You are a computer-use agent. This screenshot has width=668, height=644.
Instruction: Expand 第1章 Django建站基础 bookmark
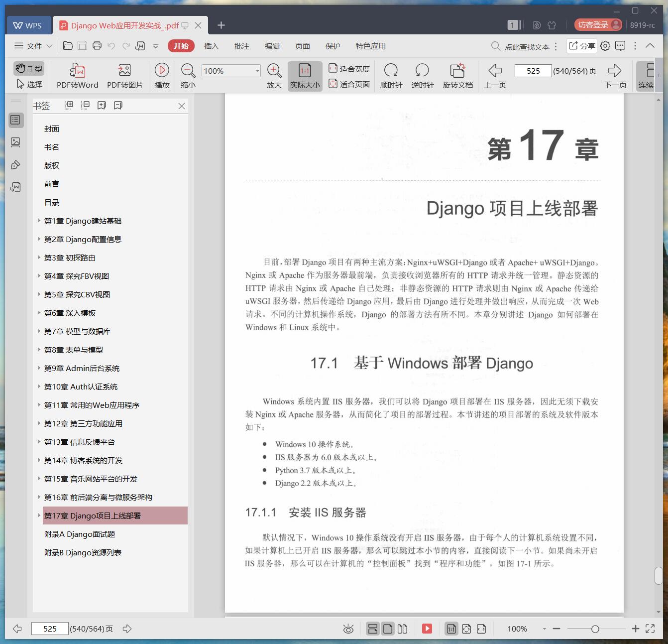click(x=39, y=220)
